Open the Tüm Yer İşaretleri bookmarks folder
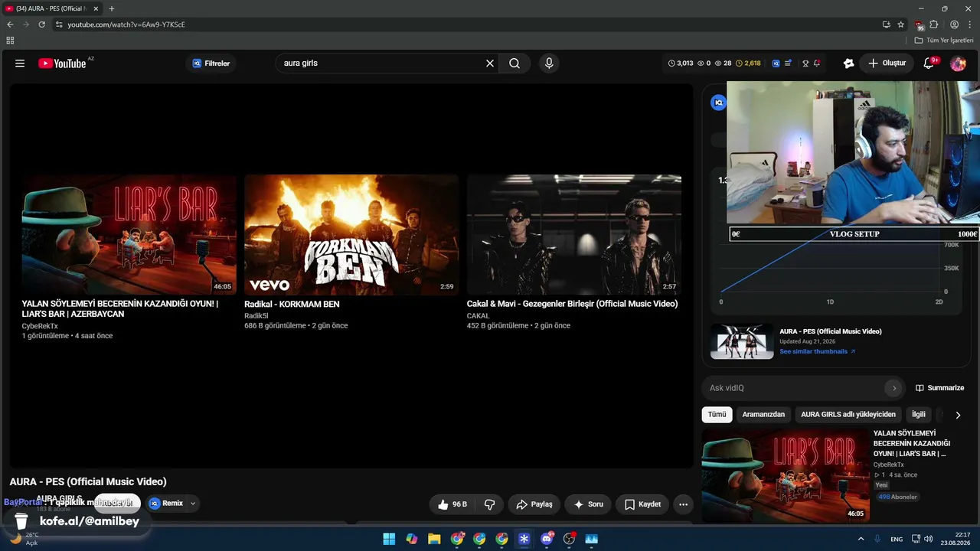 point(944,41)
